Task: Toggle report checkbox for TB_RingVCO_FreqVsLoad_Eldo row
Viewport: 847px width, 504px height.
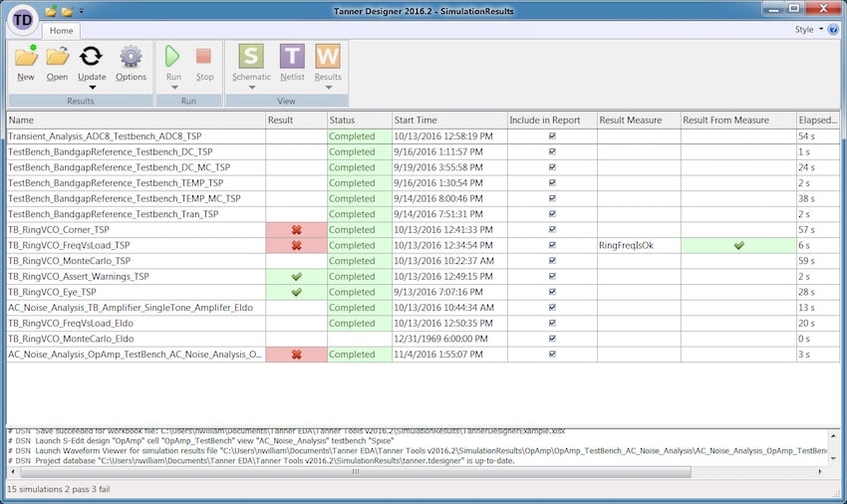Action: (x=552, y=323)
